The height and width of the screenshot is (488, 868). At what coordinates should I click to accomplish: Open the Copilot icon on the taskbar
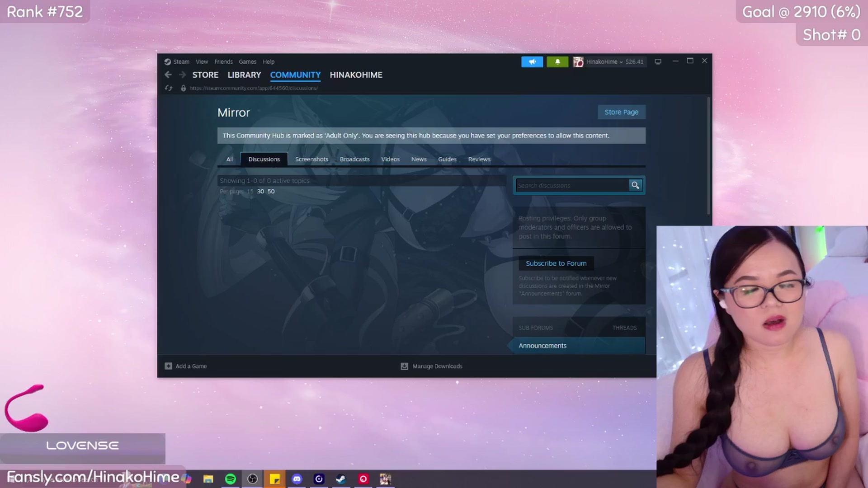186,479
